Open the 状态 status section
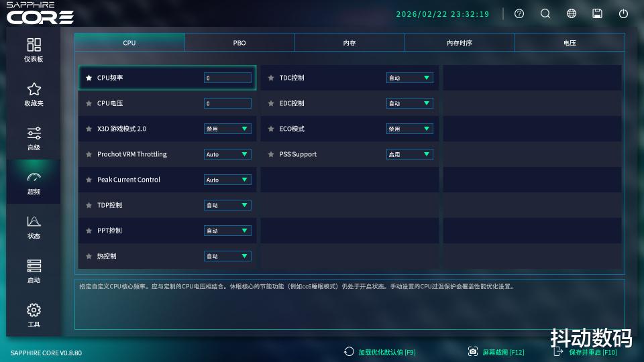Screen dimensions: 644x362 pos(34,227)
